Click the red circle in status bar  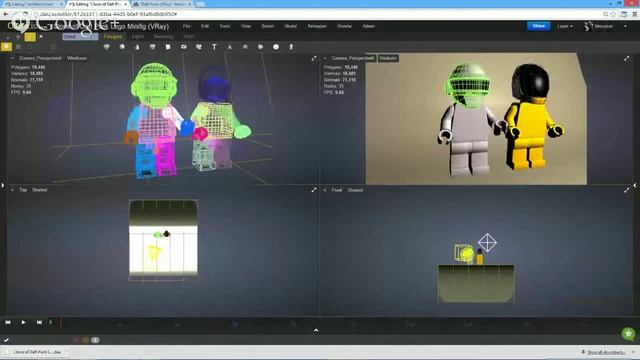coord(75,340)
